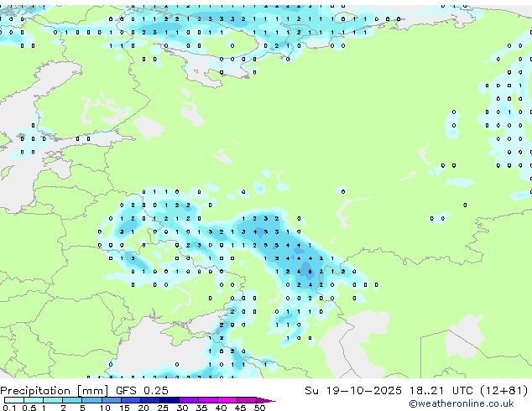Click the 30–35 mm purple swatch
Screen dimensions: 532x411
click(x=189, y=400)
